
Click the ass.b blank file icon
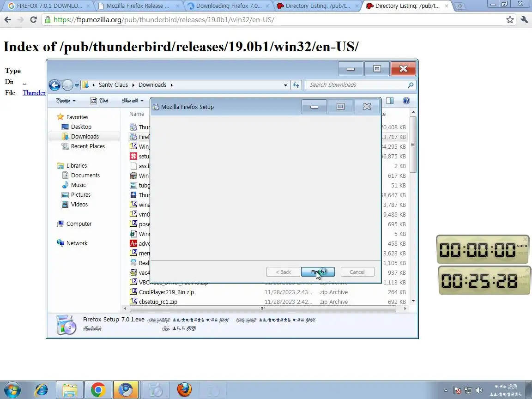[133, 166]
